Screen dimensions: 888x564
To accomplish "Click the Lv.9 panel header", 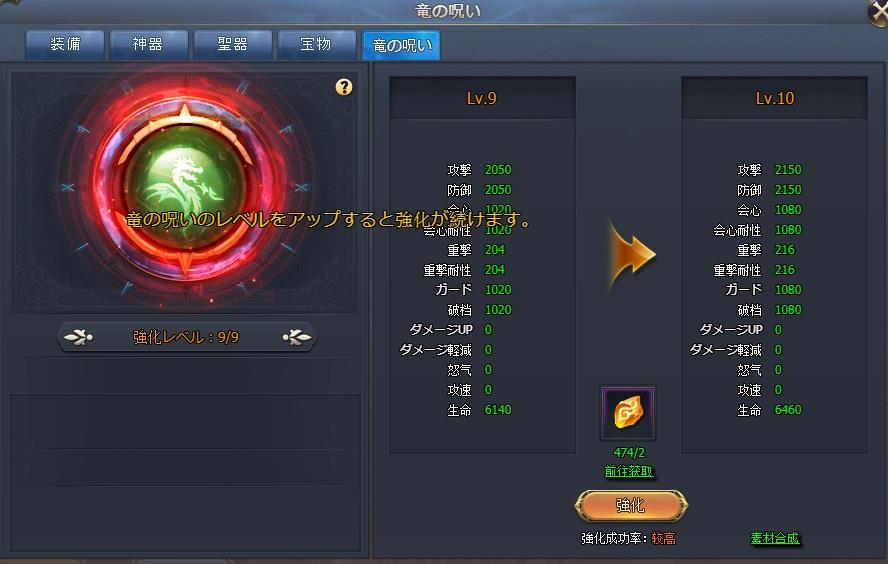I will 482,98.
